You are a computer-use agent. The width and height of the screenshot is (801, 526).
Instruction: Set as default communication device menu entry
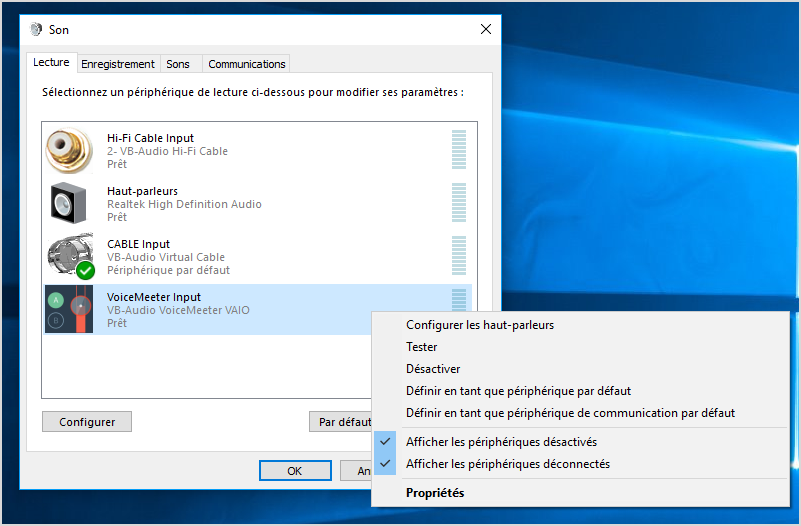coord(580,413)
